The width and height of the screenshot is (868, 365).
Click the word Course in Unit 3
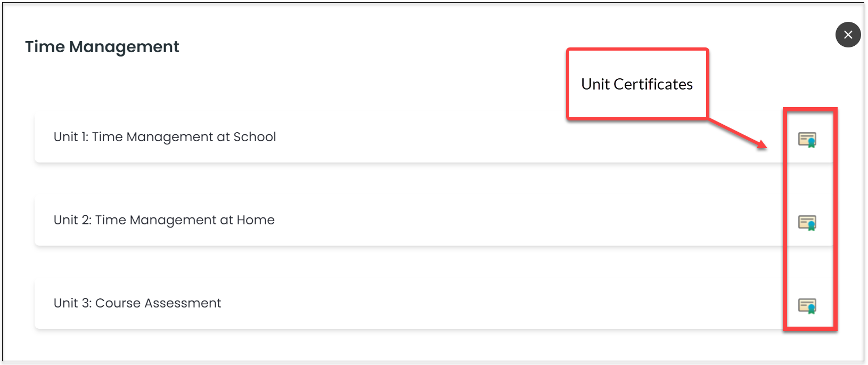(118, 303)
